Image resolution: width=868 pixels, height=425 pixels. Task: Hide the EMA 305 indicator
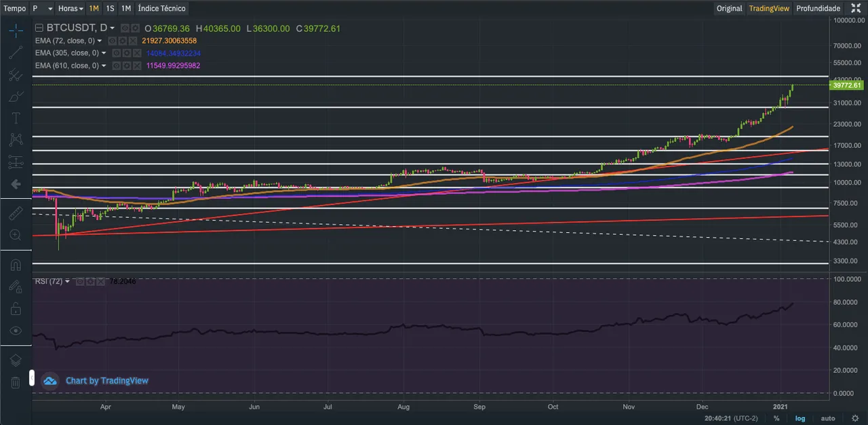(x=116, y=53)
